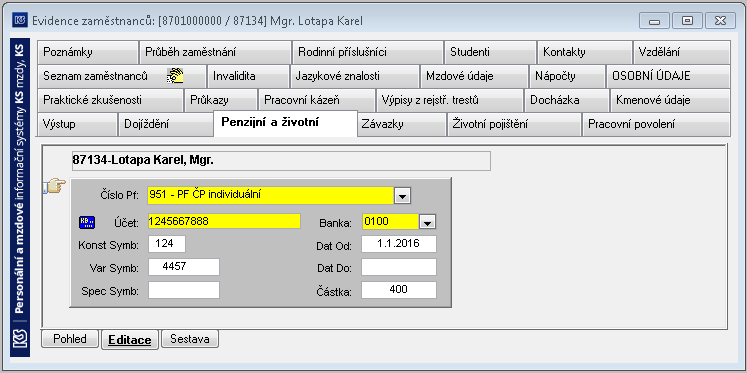The height and width of the screenshot is (373, 747).
Task: Close the Evidence zaměstnanců window
Action: pyautogui.click(x=721, y=21)
